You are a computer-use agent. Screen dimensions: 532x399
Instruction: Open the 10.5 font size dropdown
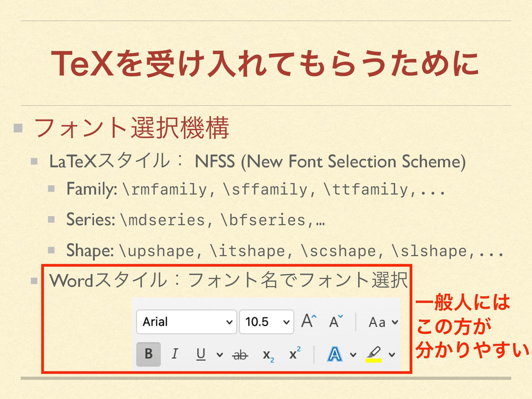coord(286,322)
